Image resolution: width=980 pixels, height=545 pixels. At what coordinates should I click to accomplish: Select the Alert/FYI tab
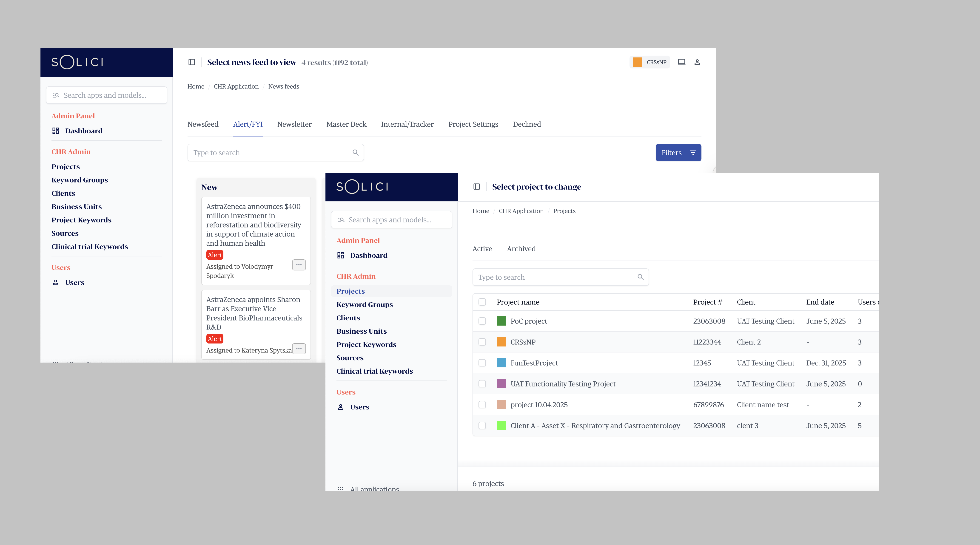coord(248,124)
